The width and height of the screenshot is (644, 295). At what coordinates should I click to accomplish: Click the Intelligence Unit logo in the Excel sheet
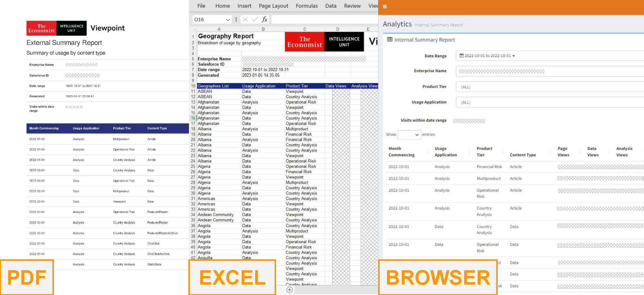[344, 42]
